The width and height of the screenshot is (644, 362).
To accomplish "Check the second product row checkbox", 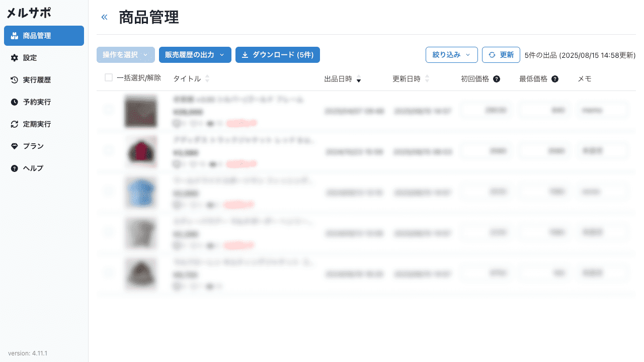I will click(x=109, y=150).
